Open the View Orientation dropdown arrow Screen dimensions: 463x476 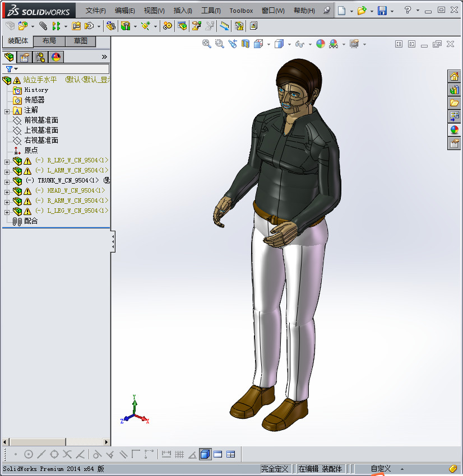[268, 44]
